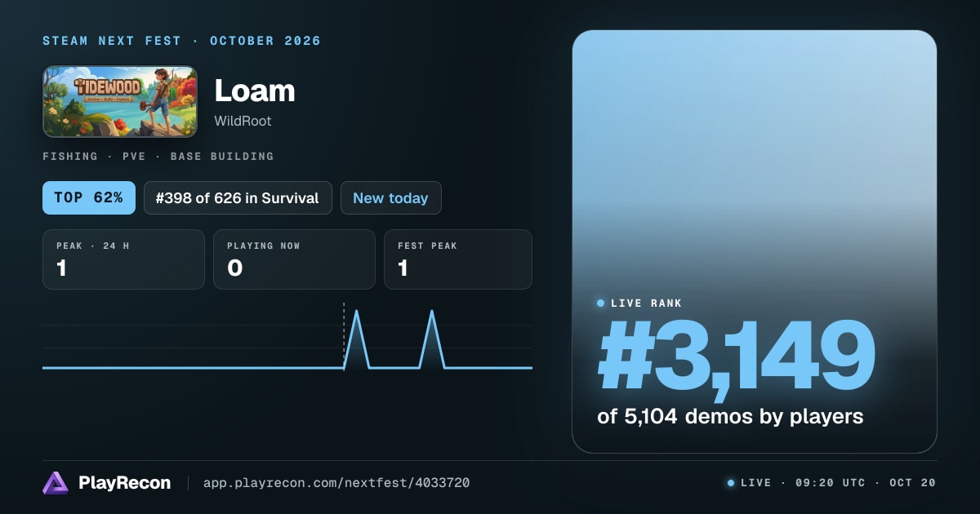This screenshot has width=980, height=514.
Task: Click the Fishing · PvE · Base Building tags
Action: pos(158,156)
